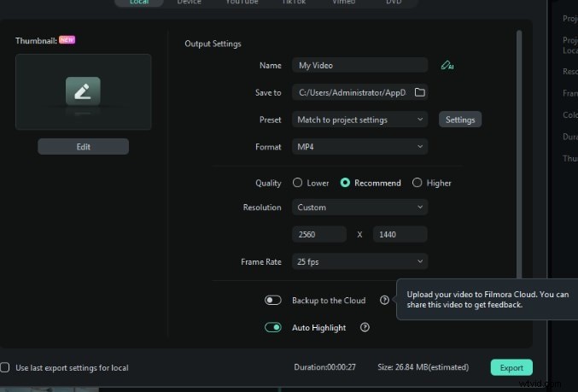Choose the Higher quality option

tap(417, 183)
